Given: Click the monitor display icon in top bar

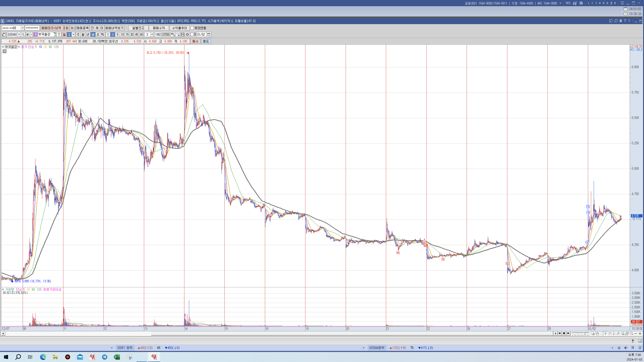Looking at the screenshot, I should tap(622, 3).
